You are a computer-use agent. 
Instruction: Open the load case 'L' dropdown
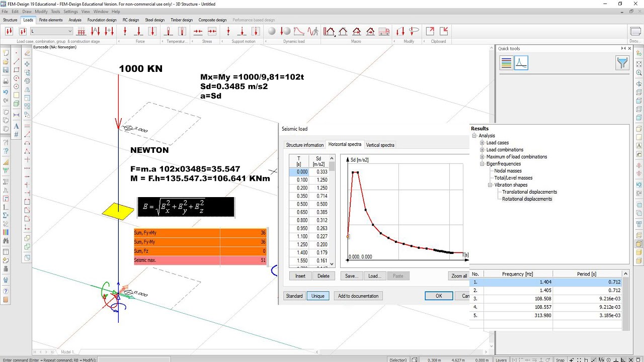[x=52, y=31]
